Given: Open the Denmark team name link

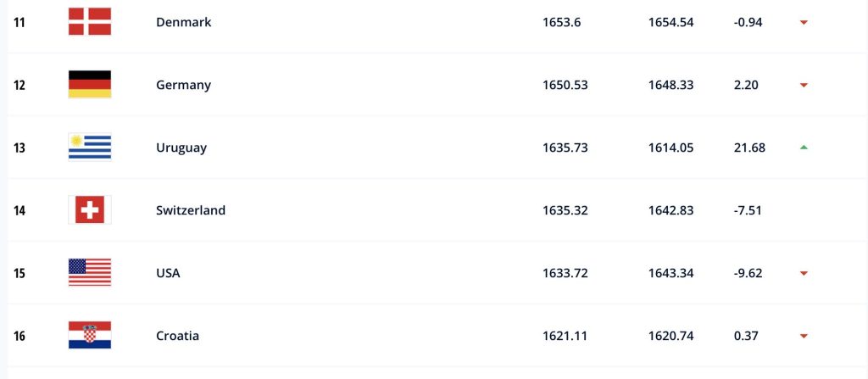Looking at the screenshot, I should [x=184, y=22].
